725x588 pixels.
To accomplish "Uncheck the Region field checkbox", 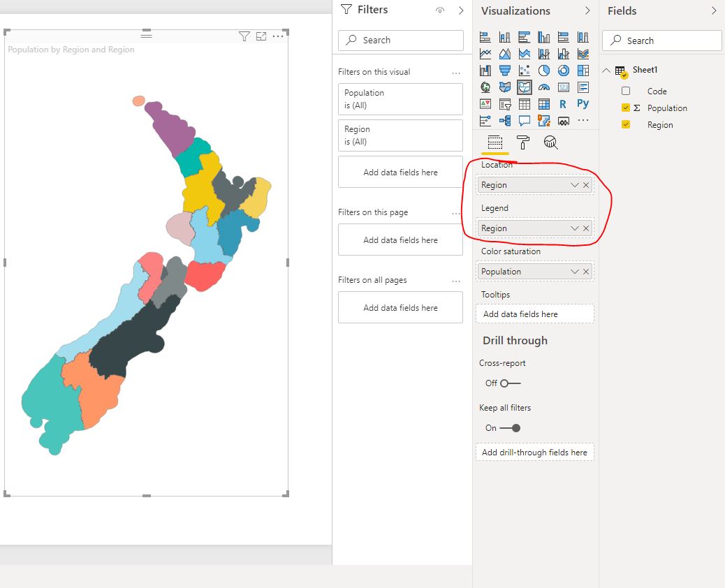I will click(x=626, y=124).
